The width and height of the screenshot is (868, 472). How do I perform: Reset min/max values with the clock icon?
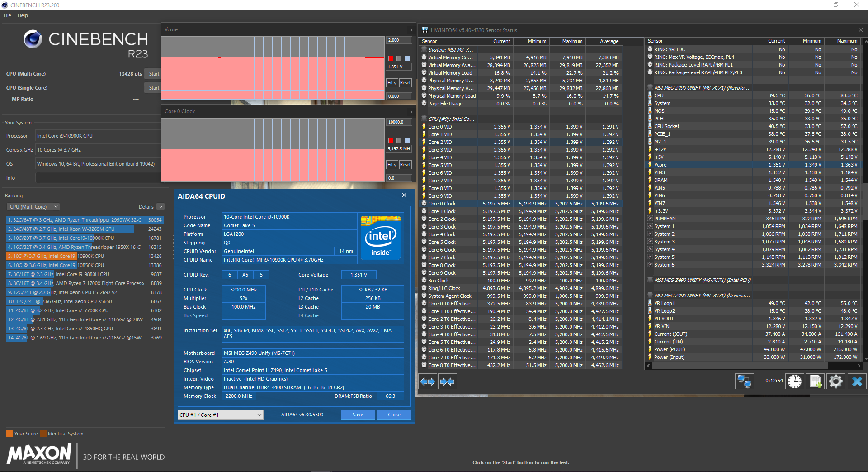[795, 381]
